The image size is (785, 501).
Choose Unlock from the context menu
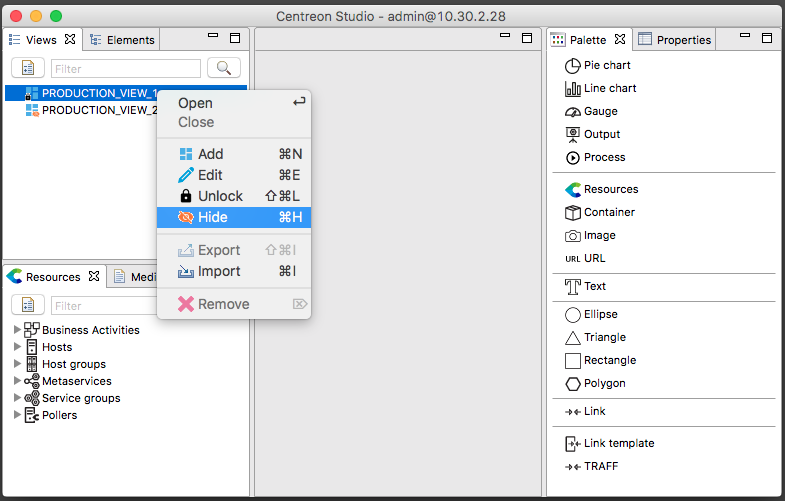coord(234,196)
